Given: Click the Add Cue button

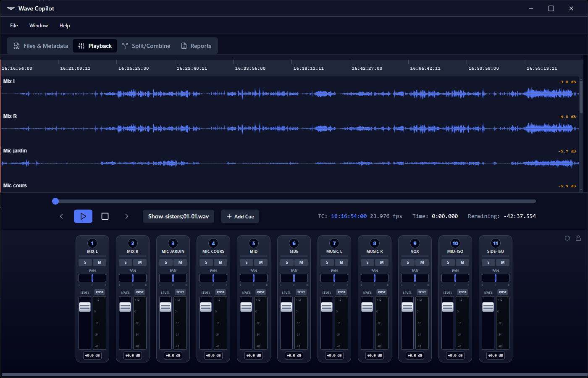Looking at the screenshot, I should [x=240, y=216].
